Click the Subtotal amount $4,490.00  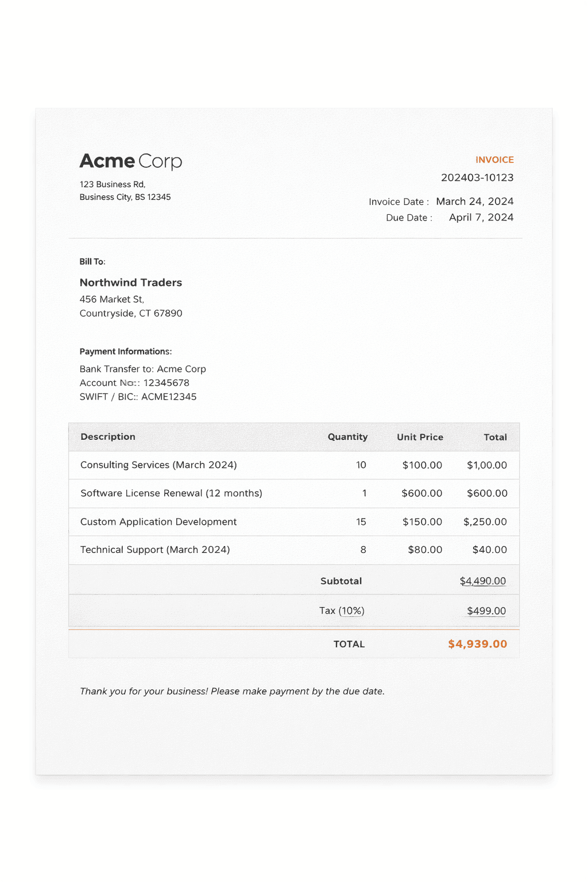[x=483, y=581]
